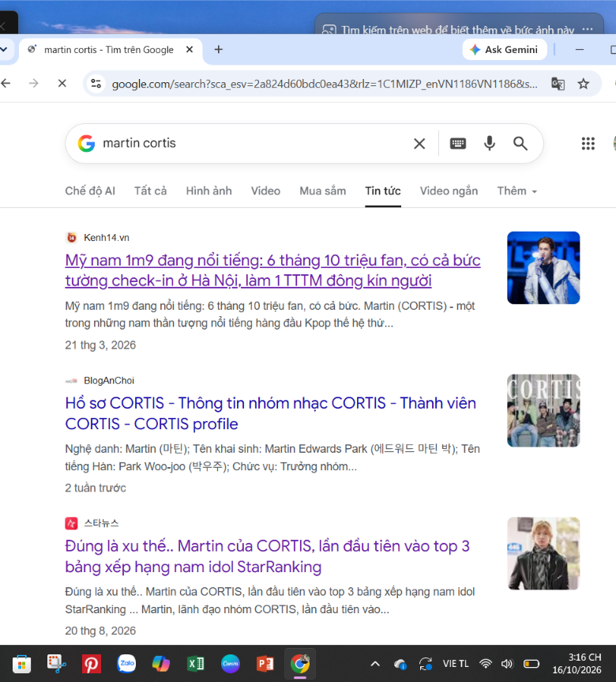Open the Kenh14 Mỹ nam 1m9 article
The width and height of the screenshot is (616, 682).
[x=272, y=270]
